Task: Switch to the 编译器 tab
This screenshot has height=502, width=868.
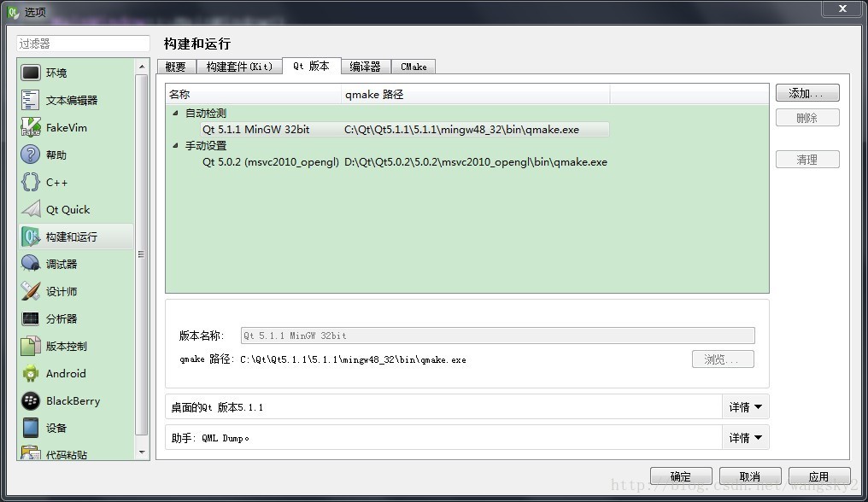Action: coord(366,67)
